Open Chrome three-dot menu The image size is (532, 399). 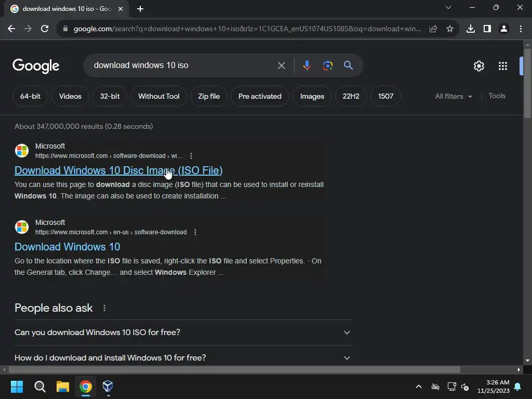pyautogui.click(x=521, y=29)
